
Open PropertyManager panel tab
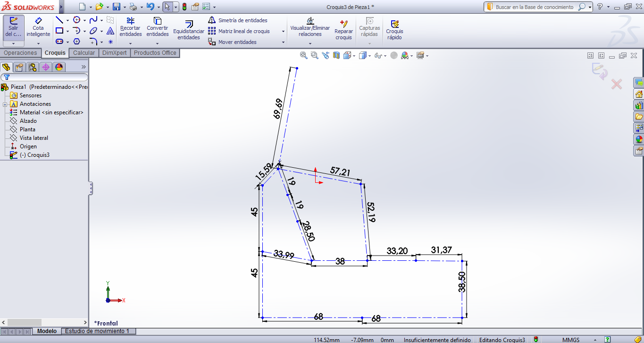[x=19, y=67]
